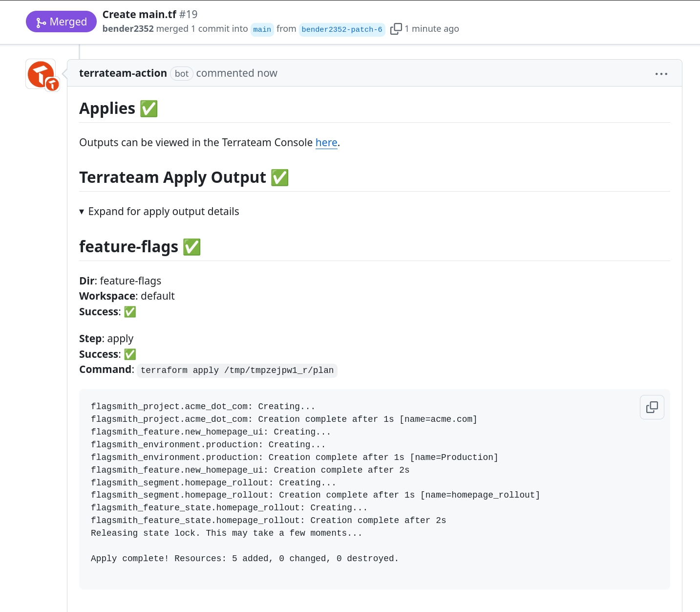The width and height of the screenshot is (700, 612).
Task: Click the Merged status badge
Action: [x=61, y=22]
